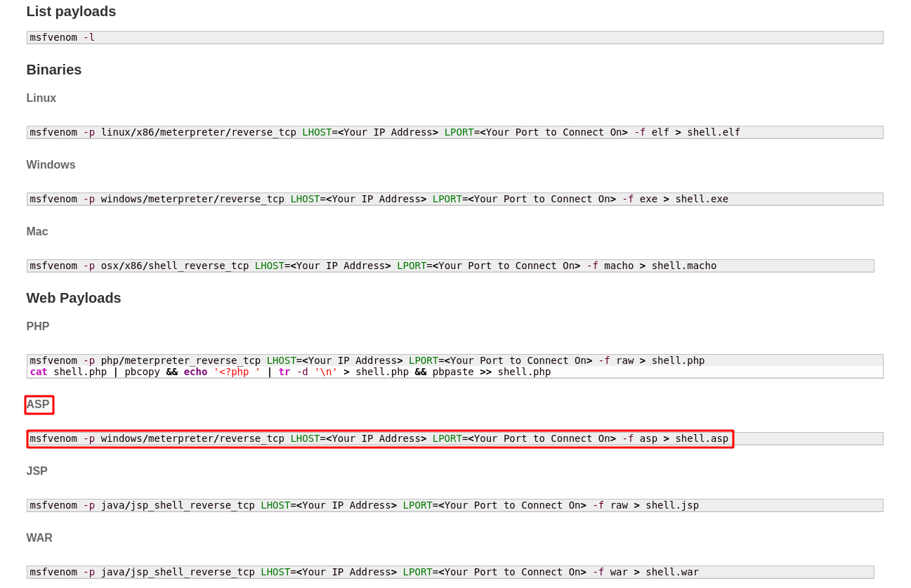Image resolution: width=911 pixels, height=588 pixels.
Task: Click the PHP subheading
Action: [38, 327]
